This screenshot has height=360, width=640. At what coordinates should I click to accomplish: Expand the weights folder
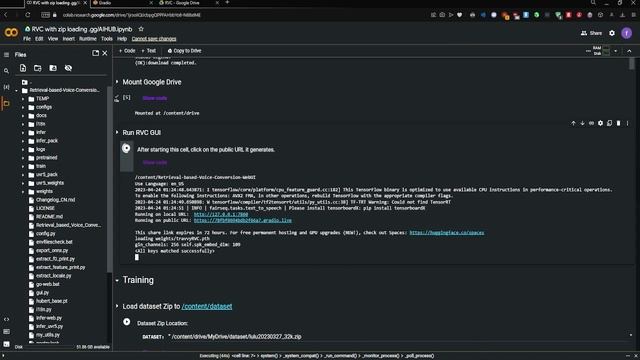coord(23,191)
